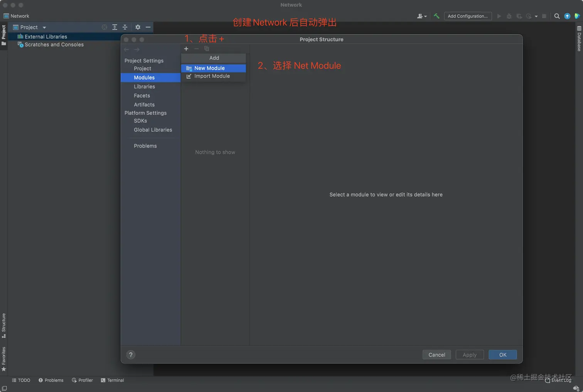Open the Favorites tool window tab
Image resolution: width=583 pixels, height=392 pixels.
[4, 359]
